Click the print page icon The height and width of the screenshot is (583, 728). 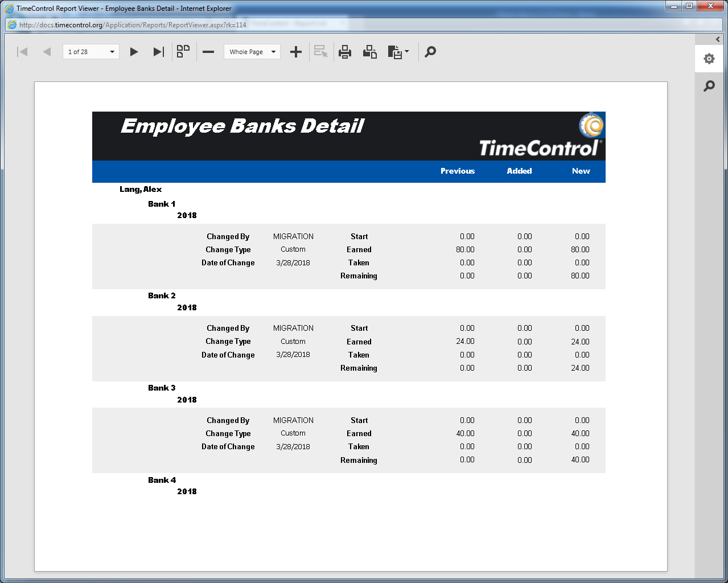pos(370,52)
